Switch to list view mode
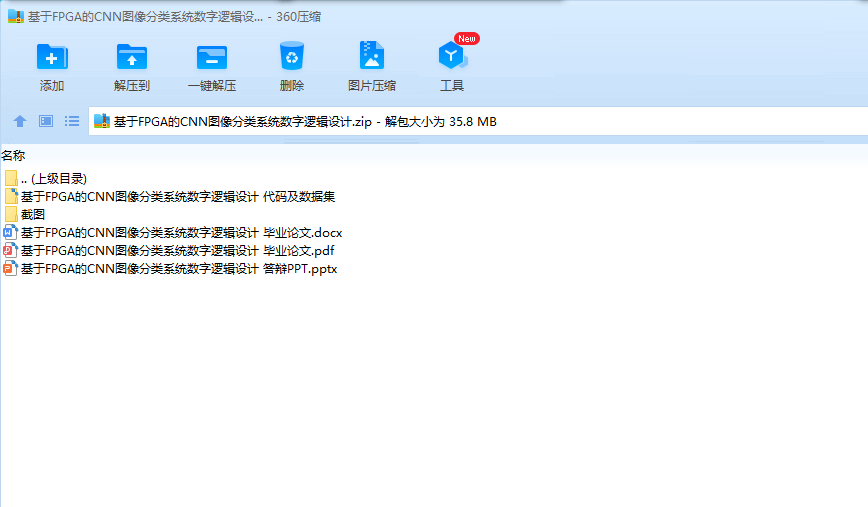 point(72,121)
